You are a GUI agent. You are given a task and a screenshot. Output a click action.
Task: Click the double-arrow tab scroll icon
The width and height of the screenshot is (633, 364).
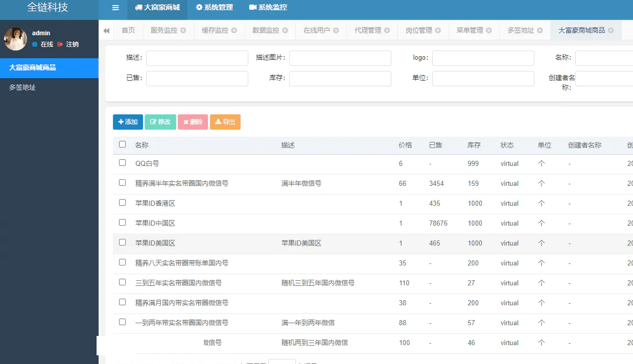tap(106, 30)
